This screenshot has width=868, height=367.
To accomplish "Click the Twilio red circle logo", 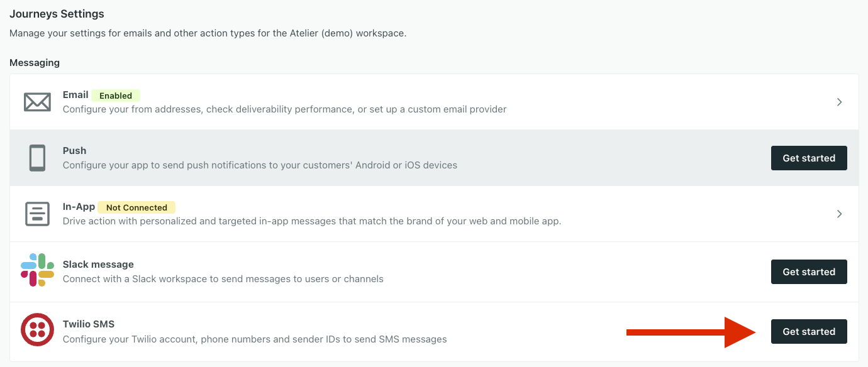I will pos(37,330).
